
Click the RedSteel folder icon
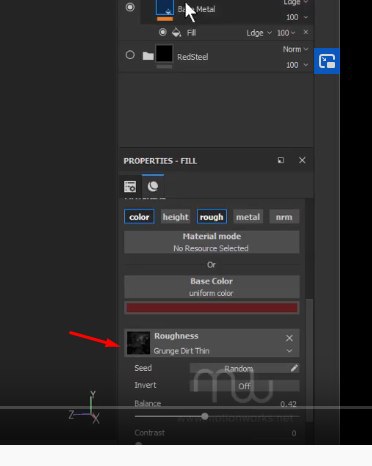(x=148, y=56)
